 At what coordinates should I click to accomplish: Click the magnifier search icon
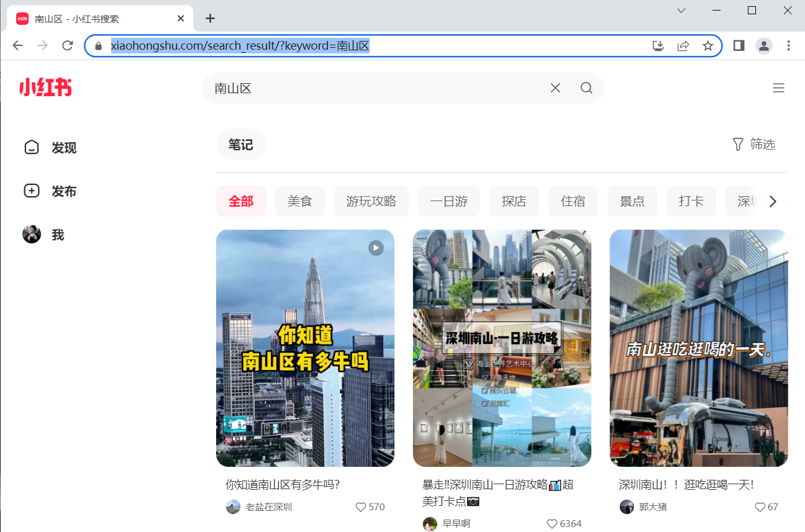(x=586, y=88)
